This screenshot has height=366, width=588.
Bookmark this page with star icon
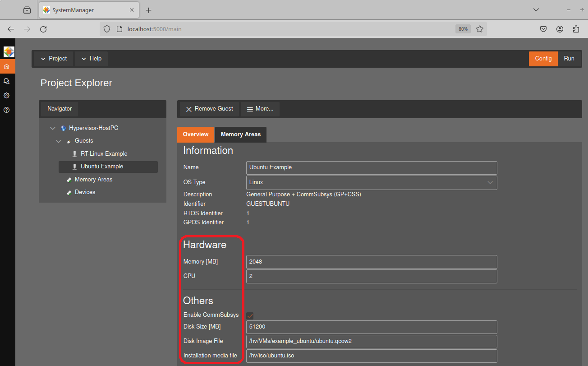pyautogui.click(x=480, y=29)
